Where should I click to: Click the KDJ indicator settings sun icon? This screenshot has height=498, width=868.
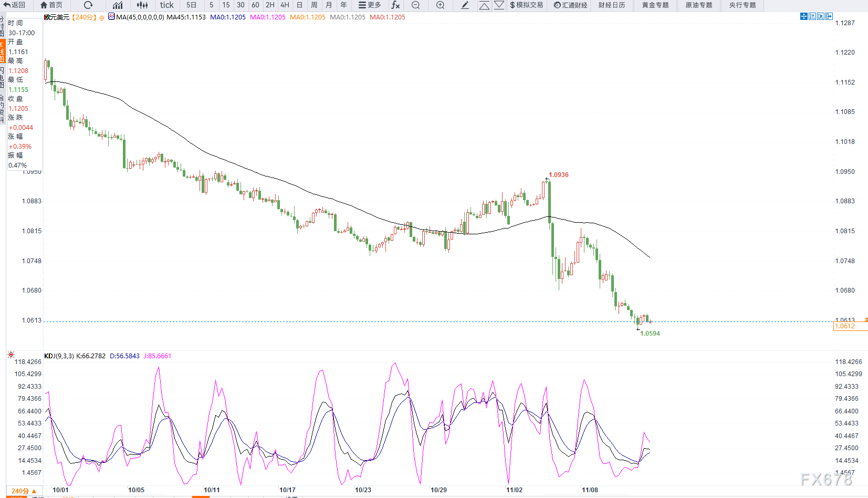coord(11,355)
